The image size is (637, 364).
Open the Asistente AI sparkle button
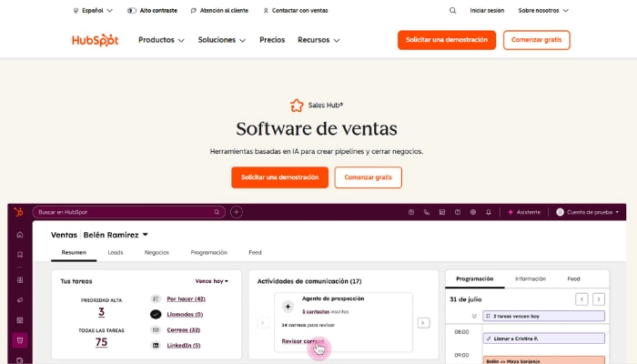tap(524, 212)
